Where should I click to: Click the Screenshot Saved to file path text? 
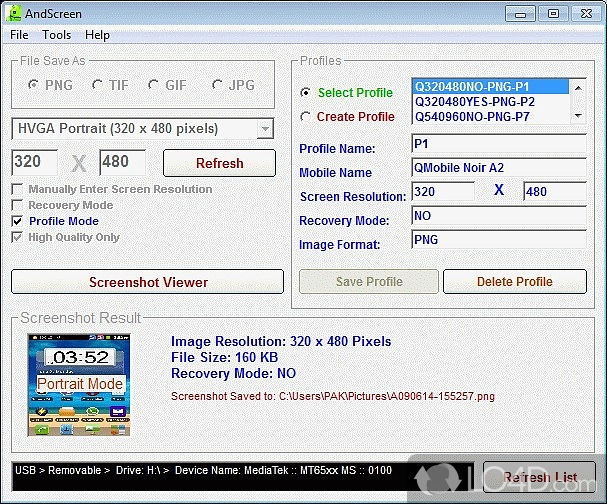333,396
